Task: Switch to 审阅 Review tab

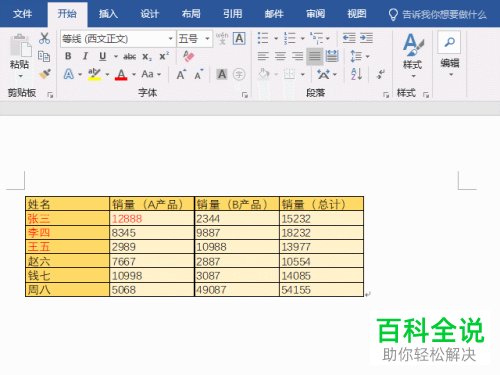Action: [x=315, y=14]
